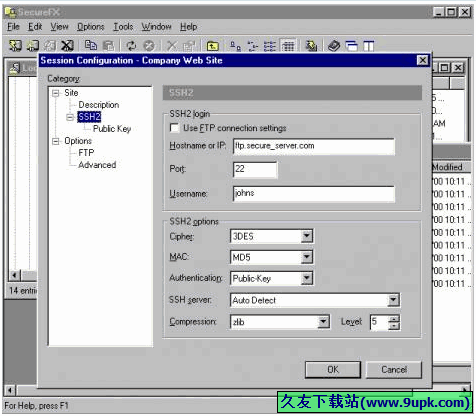Open the Help menu
This screenshot has height=416, width=476.
pos(189,27)
